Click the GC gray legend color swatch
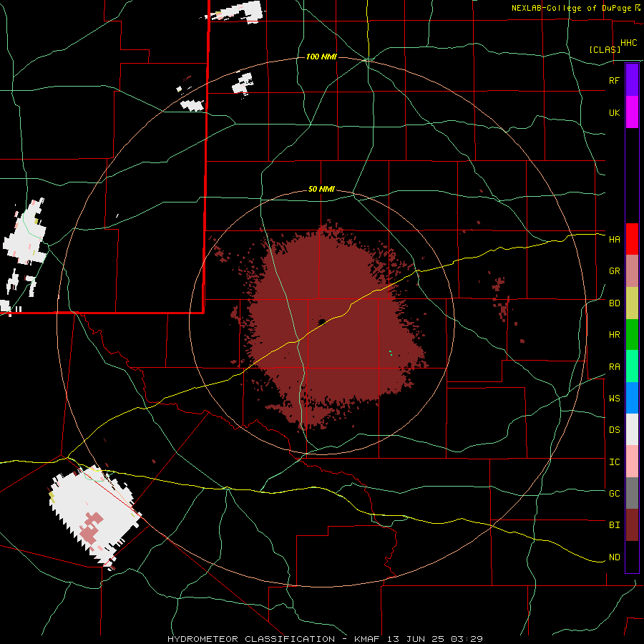The image size is (644, 644). (632, 493)
